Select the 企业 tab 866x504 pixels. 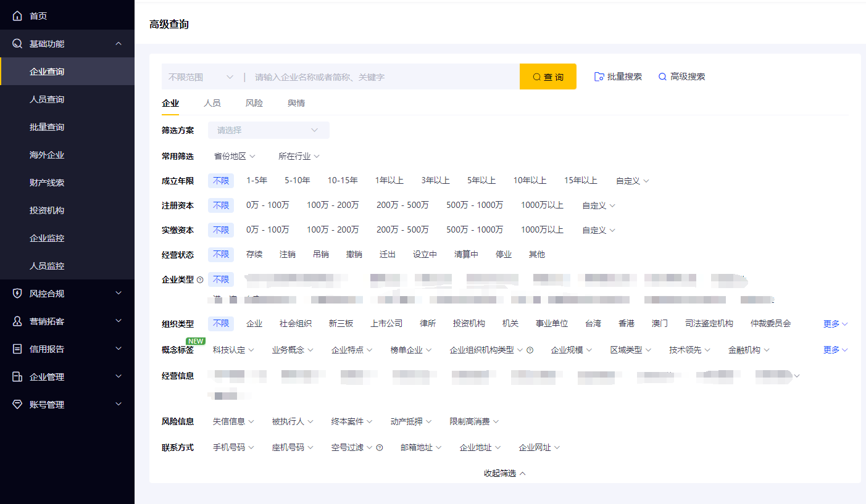pos(170,103)
